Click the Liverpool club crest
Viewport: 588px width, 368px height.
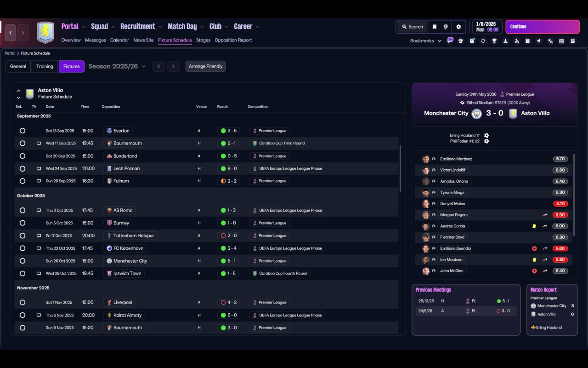(109, 302)
